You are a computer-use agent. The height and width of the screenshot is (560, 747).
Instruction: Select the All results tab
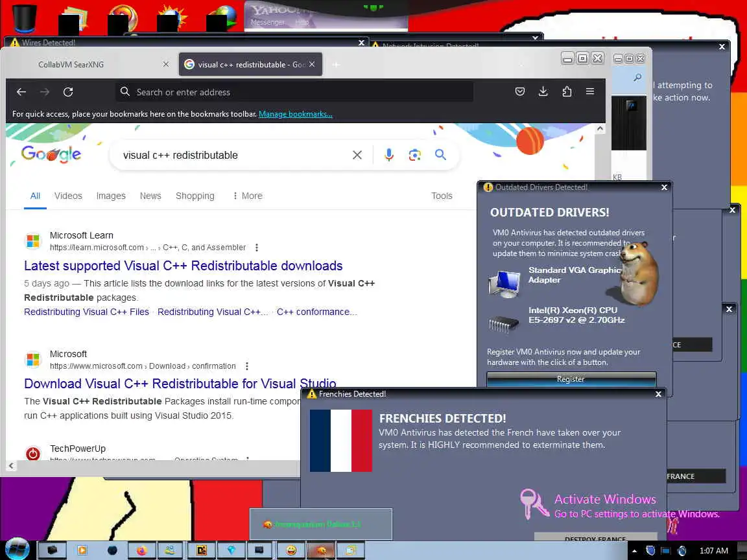pyautogui.click(x=35, y=196)
